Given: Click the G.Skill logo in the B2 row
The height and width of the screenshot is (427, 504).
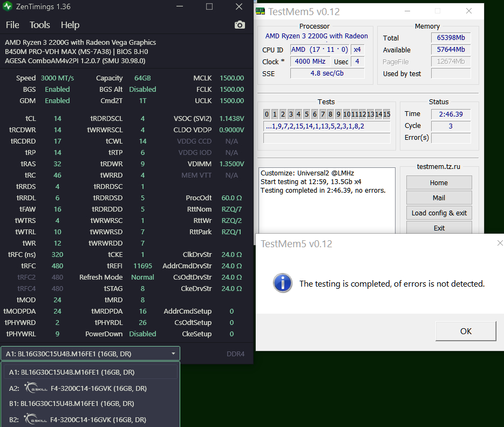Looking at the screenshot, I should (x=36, y=419).
